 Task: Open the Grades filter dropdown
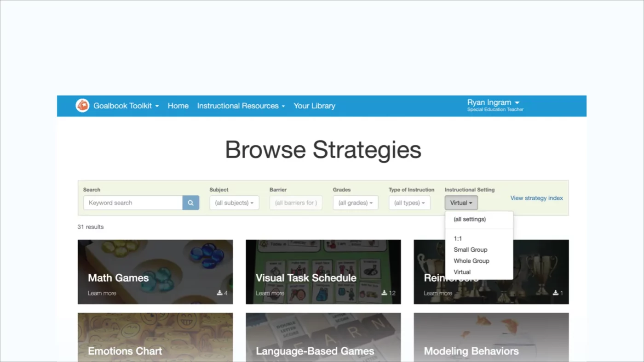(x=355, y=203)
